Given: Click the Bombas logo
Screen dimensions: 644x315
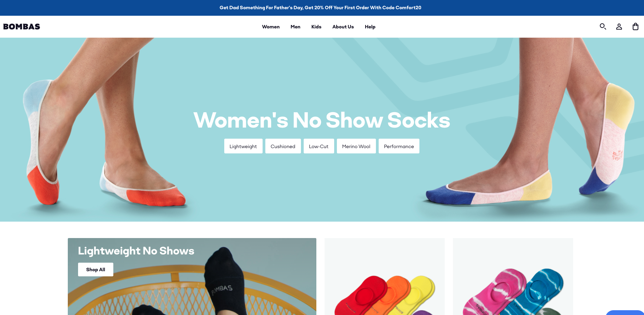Looking at the screenshot, I should 22,27.
